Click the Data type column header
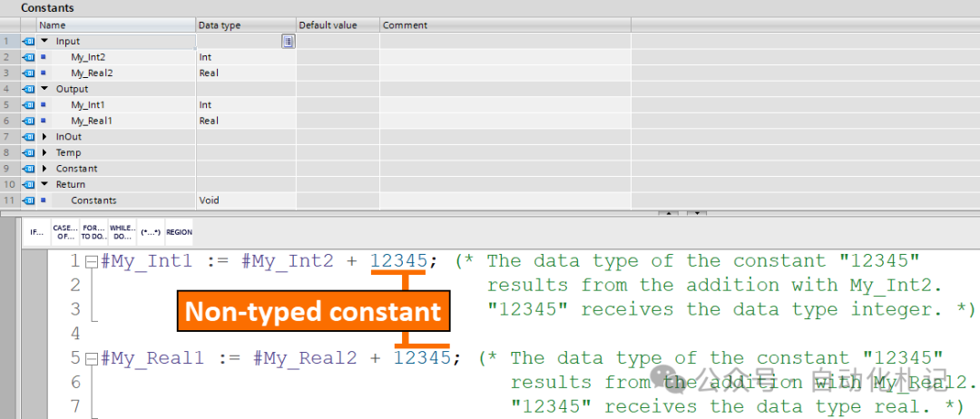980x419 pixels. [246, 25]
